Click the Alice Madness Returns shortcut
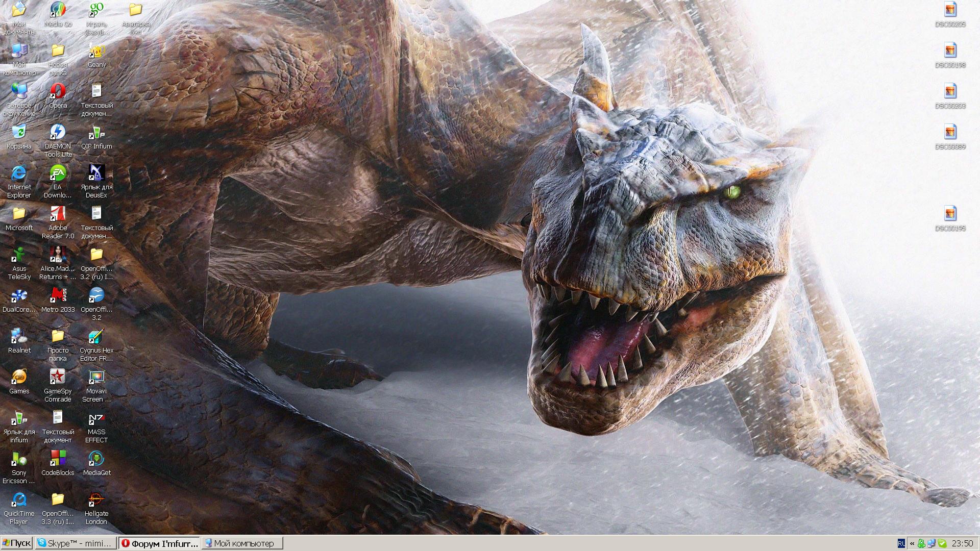Screen dimensions: 980x551 [58, 263]
